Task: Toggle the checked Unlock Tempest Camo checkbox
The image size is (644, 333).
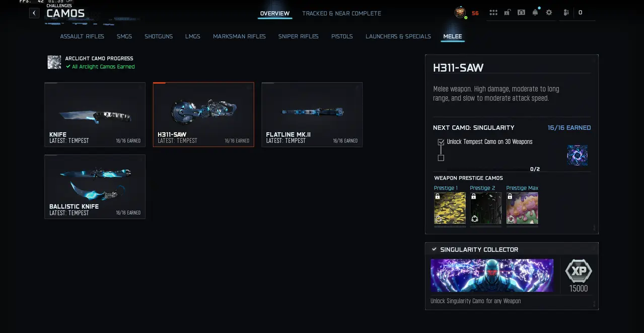Action: [x=441, y=142]
